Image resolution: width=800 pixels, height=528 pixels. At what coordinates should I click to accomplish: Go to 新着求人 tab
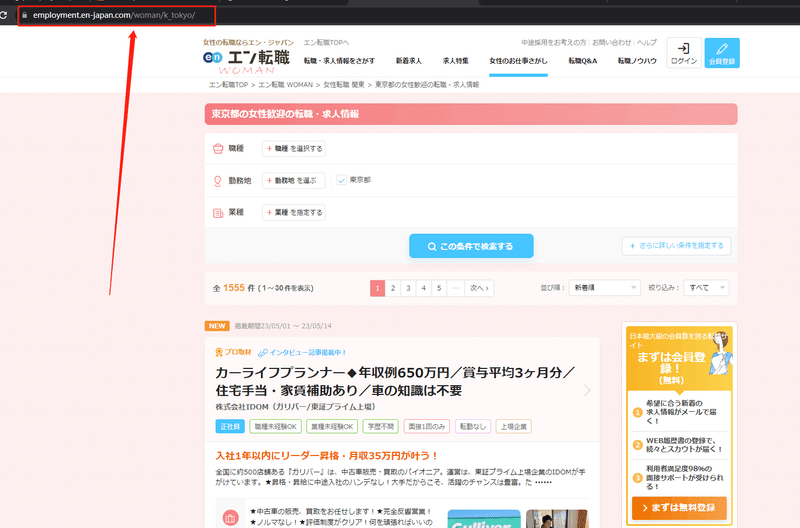pos(409,61)
